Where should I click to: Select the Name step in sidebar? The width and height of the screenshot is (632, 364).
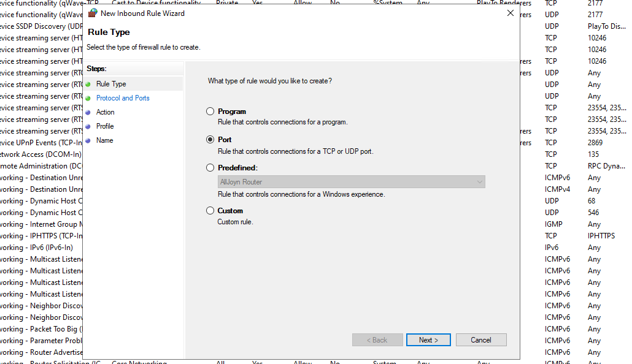point(104,140)
